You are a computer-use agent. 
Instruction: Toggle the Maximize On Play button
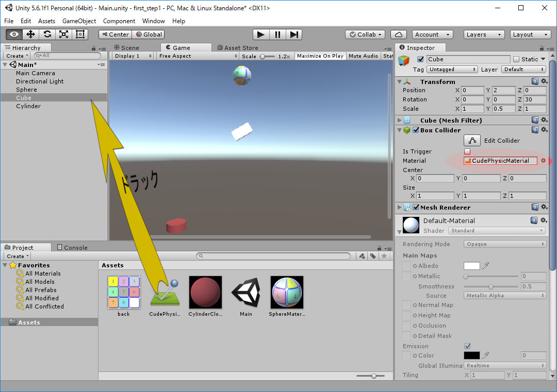(320, 56)
